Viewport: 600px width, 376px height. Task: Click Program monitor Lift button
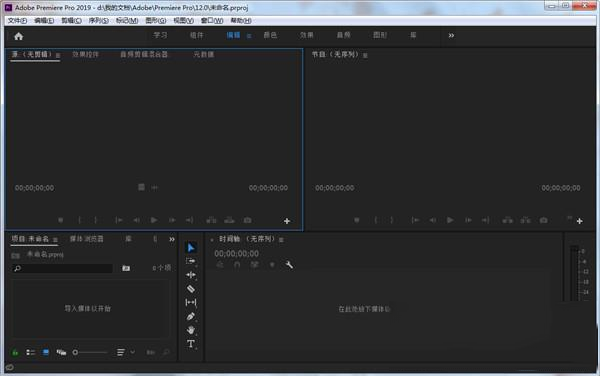507,220
